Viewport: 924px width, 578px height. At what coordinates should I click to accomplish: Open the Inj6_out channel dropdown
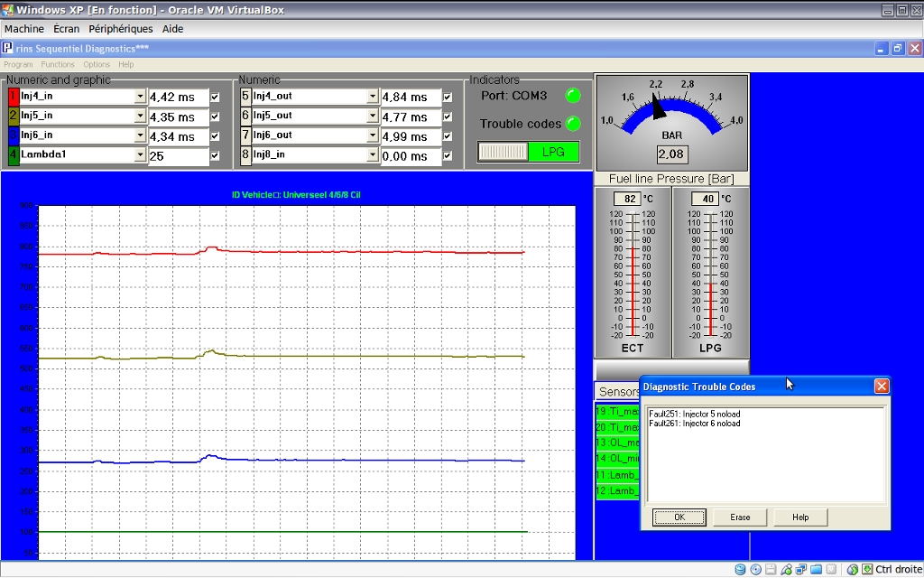373,135
